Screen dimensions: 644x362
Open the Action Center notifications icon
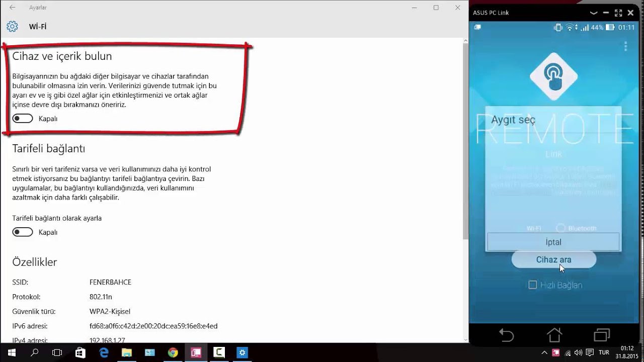[590, 353]
